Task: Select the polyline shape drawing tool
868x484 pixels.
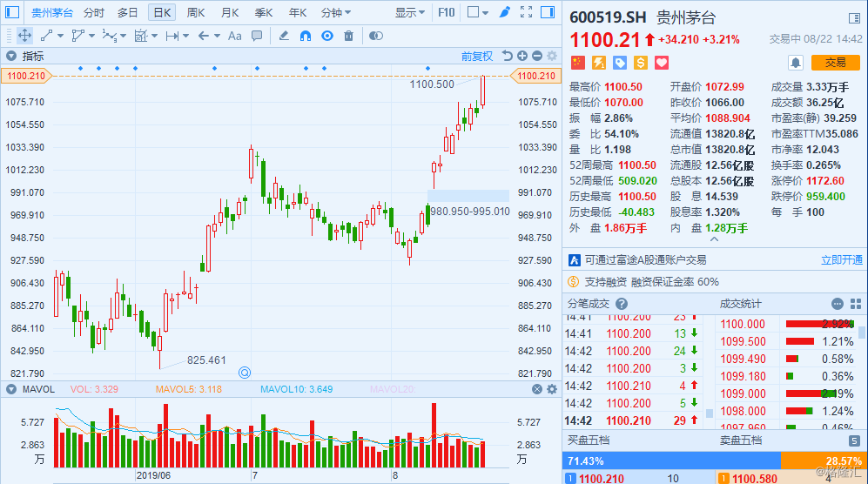Action: pos(78,36)
